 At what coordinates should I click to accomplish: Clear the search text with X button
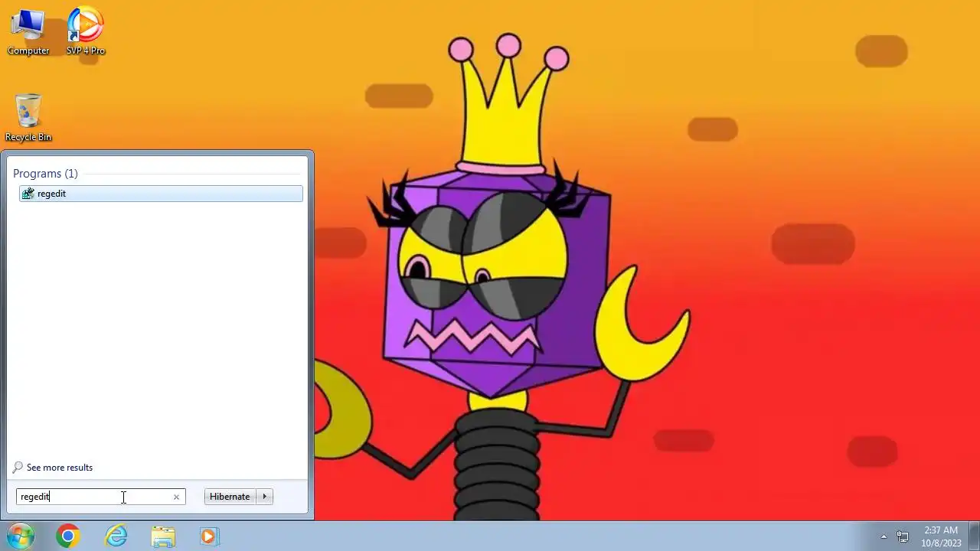[x=176, y=497]
